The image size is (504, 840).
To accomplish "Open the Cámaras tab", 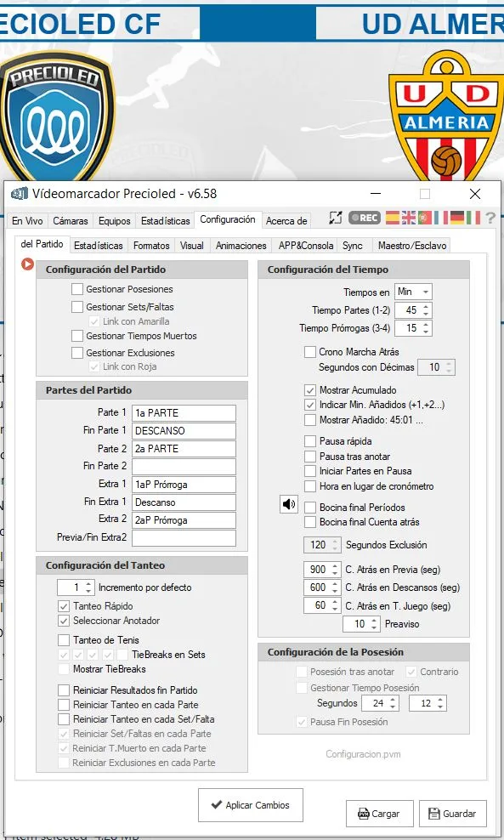I will click(71, 221).
